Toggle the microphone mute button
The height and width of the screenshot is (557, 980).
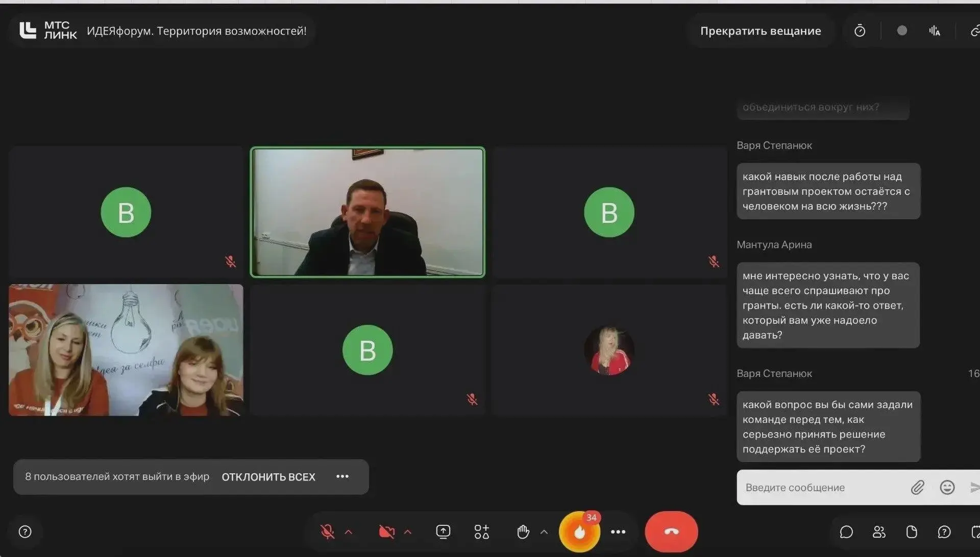[328, 532]
